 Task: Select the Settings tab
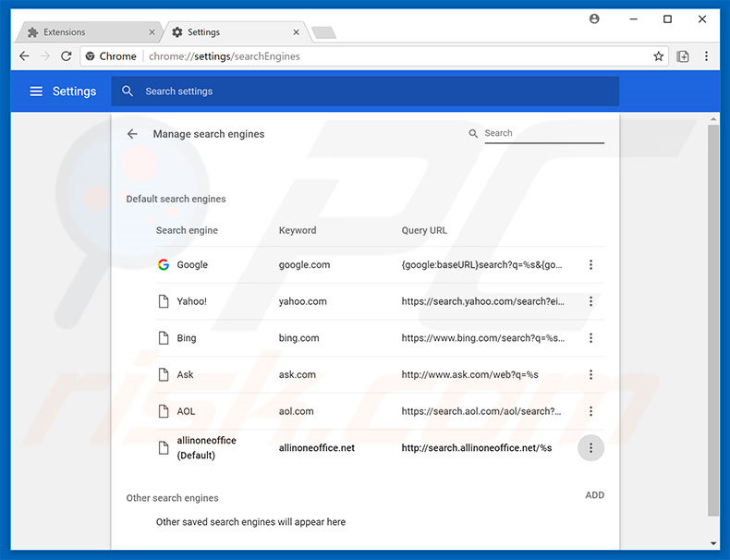point(235,32)
